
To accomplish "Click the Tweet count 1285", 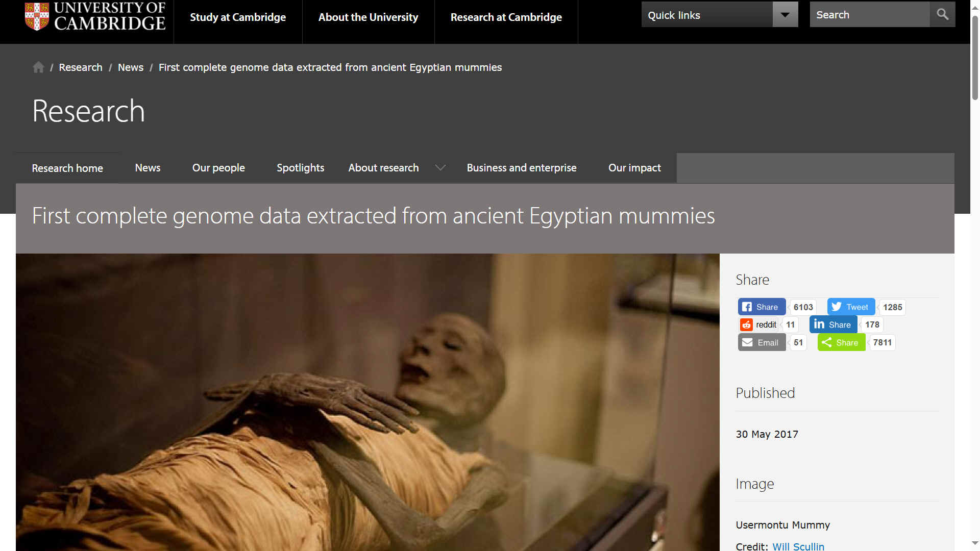I will 892,307.
